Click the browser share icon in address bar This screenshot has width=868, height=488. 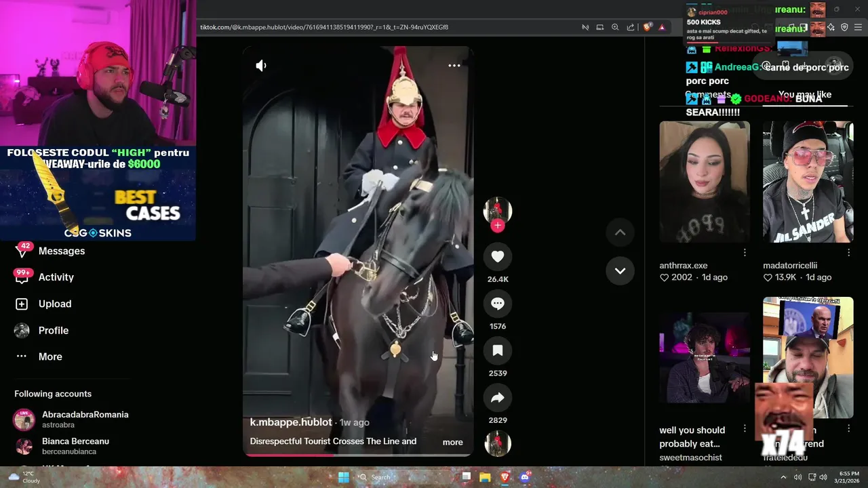tap(631, 27)
